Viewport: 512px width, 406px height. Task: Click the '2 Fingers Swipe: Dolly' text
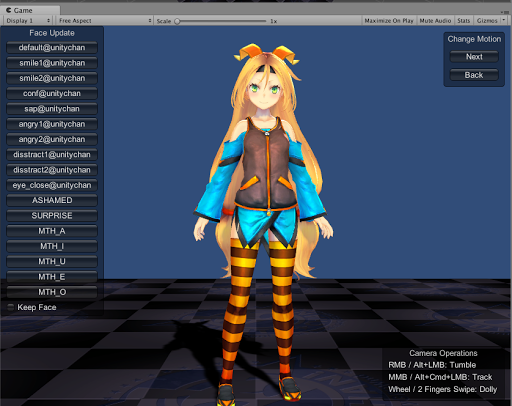(457, 389)
